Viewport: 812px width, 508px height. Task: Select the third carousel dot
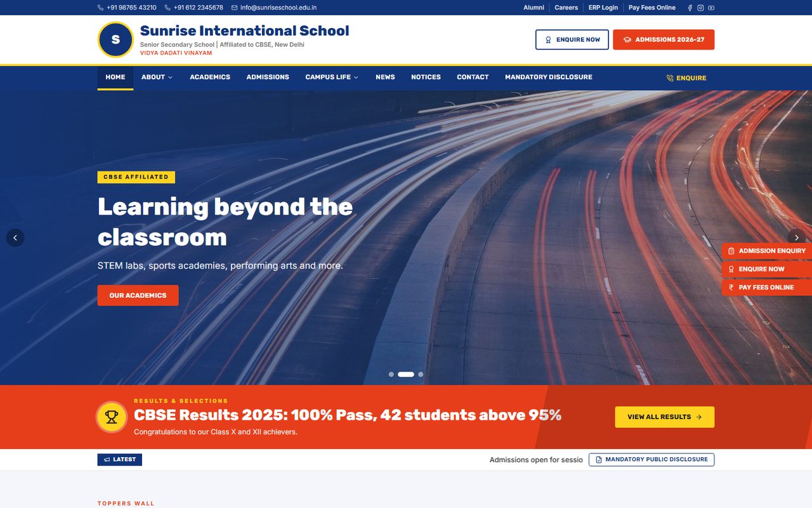(x=421, y=375)
